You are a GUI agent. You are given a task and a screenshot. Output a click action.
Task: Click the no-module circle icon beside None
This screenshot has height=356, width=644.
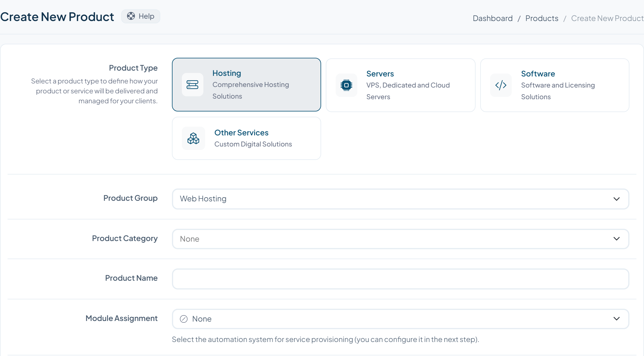[184, 319]
